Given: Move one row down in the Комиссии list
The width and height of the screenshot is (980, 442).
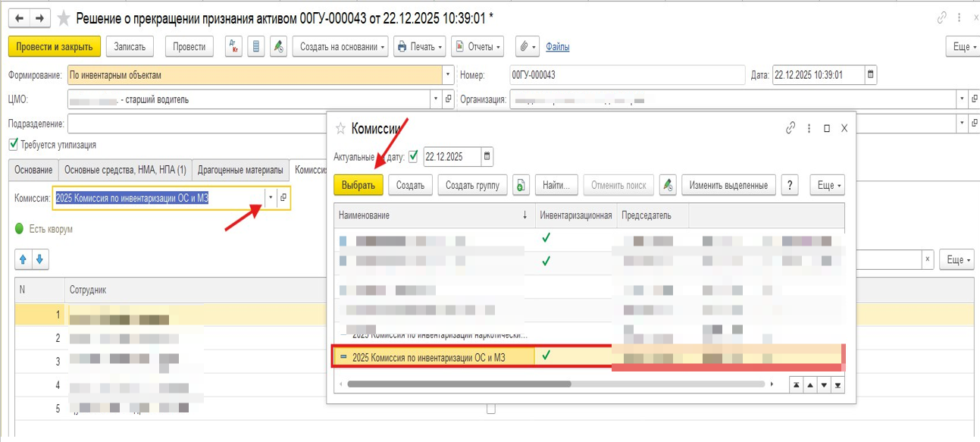Looking at the screenshot, I should [824, 385].
